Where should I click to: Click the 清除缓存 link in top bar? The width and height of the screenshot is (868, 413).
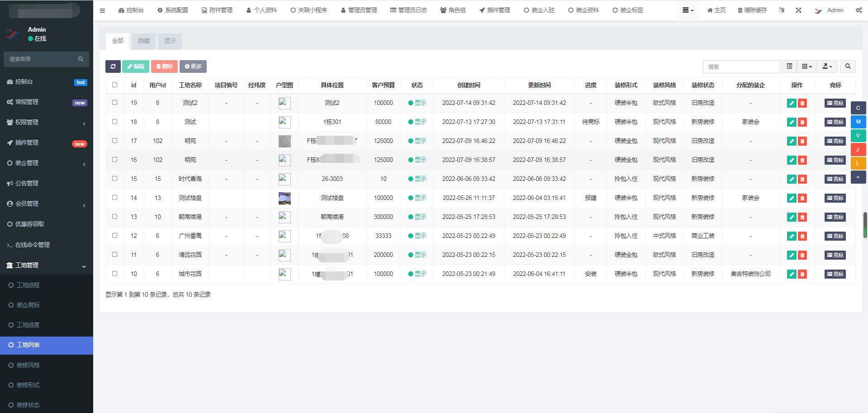point(752,10)
